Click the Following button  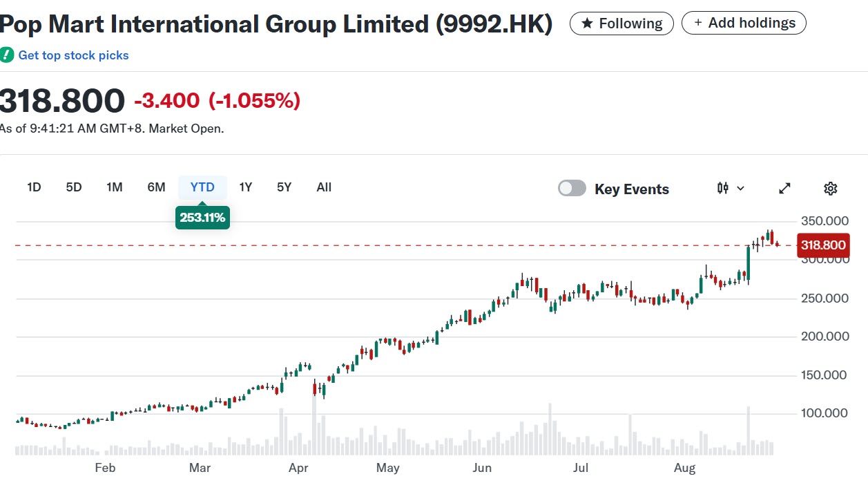point(621,23)
